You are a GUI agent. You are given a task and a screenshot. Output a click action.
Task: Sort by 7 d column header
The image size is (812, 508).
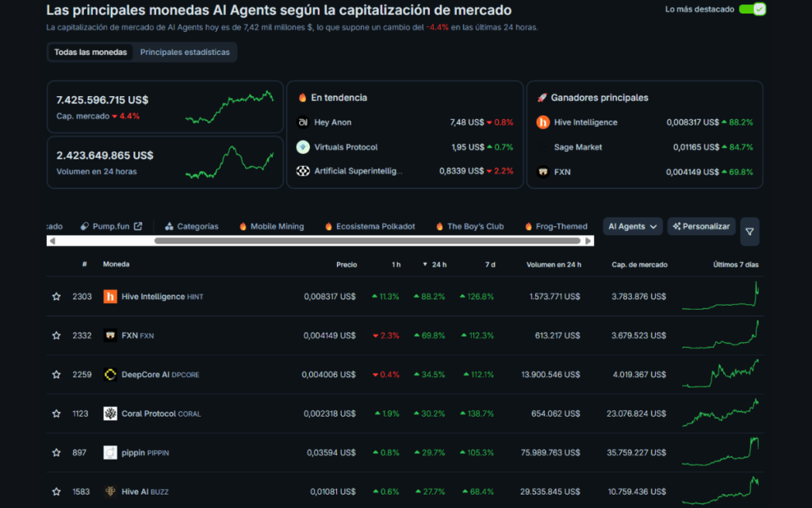coord(490,264)
